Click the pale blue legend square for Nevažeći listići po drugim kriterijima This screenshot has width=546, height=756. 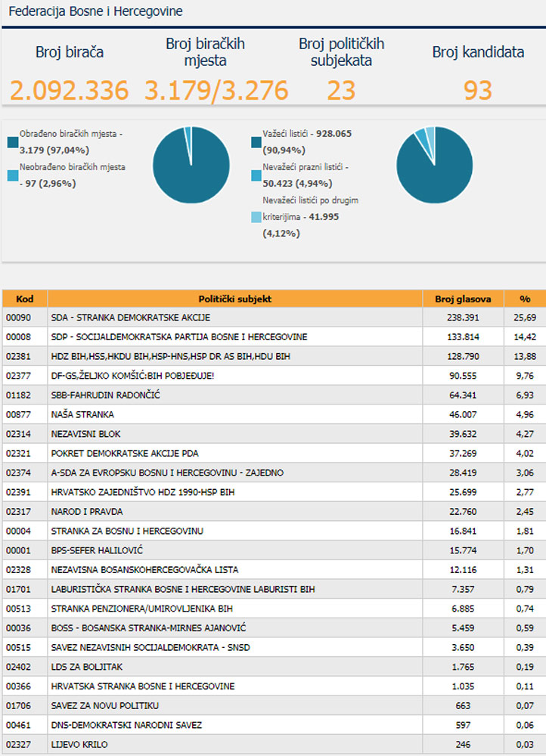pos(256,217)
